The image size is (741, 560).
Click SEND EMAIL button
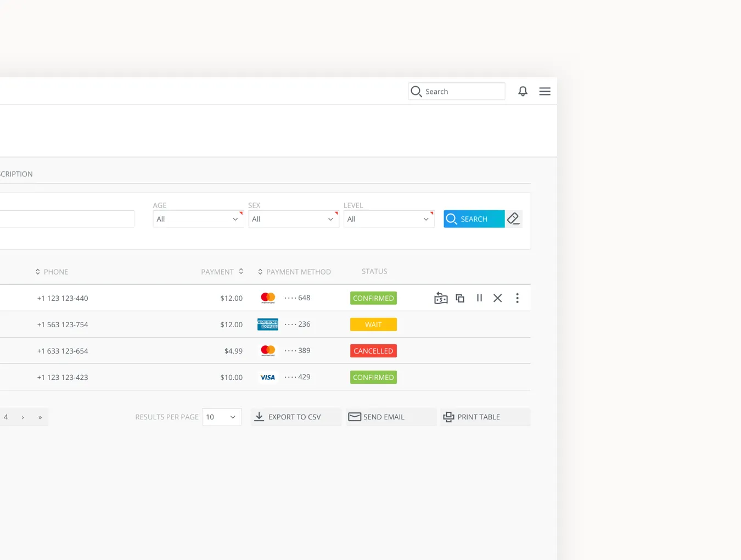point(391,417)
